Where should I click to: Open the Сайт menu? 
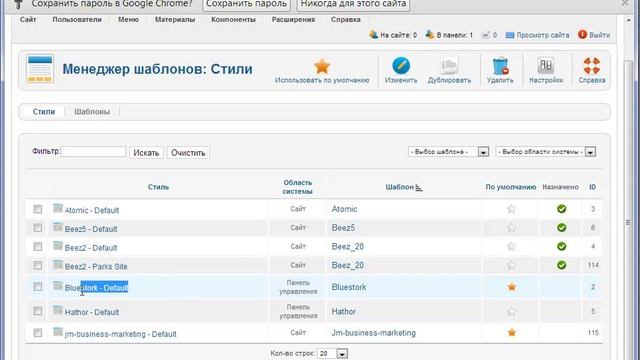coord(28,20)
